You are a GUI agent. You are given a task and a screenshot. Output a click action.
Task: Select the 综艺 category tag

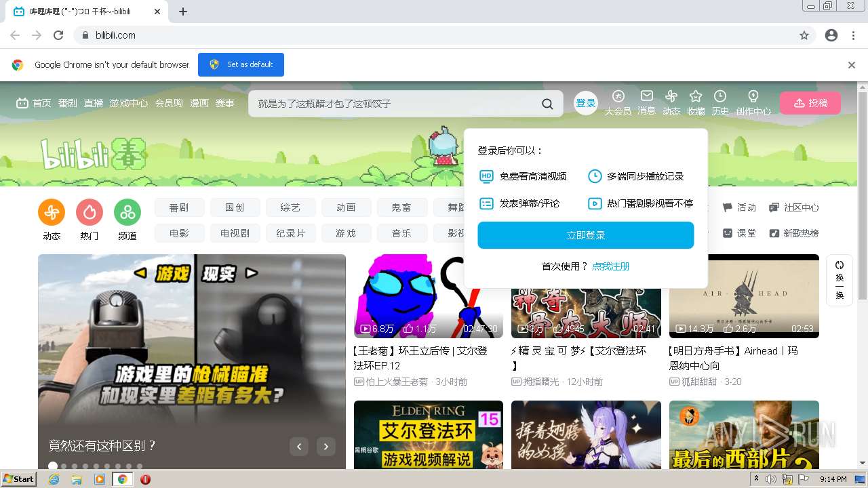tap(290, 207)
